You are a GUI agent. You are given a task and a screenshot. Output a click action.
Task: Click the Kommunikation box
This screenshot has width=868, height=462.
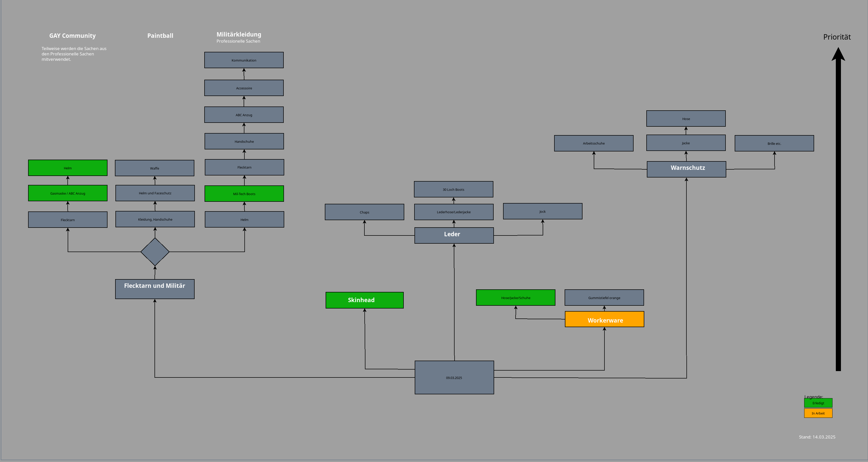[244, 60]
